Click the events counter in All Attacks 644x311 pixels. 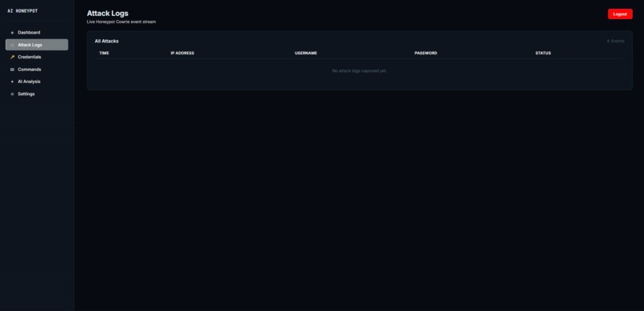615,41
